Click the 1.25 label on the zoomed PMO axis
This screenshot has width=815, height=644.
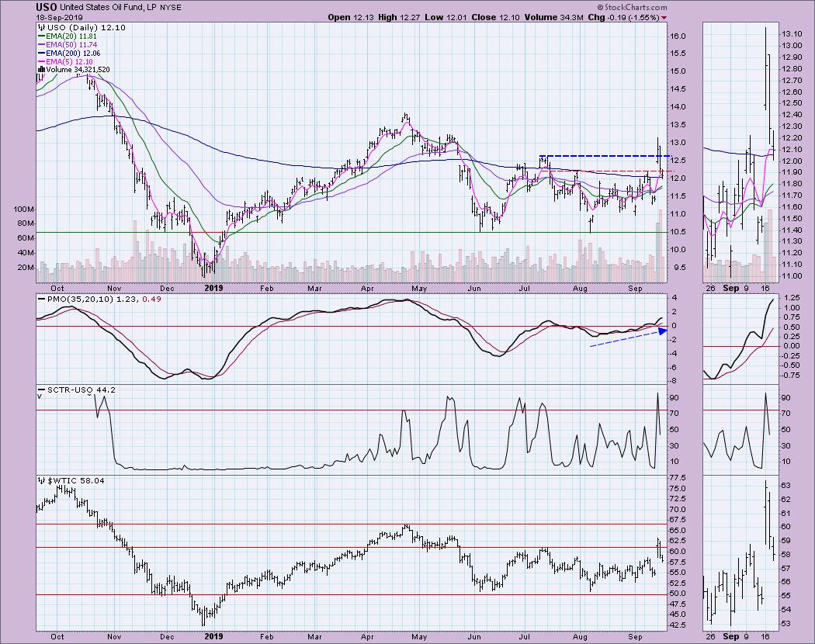[x=791, y=298]
